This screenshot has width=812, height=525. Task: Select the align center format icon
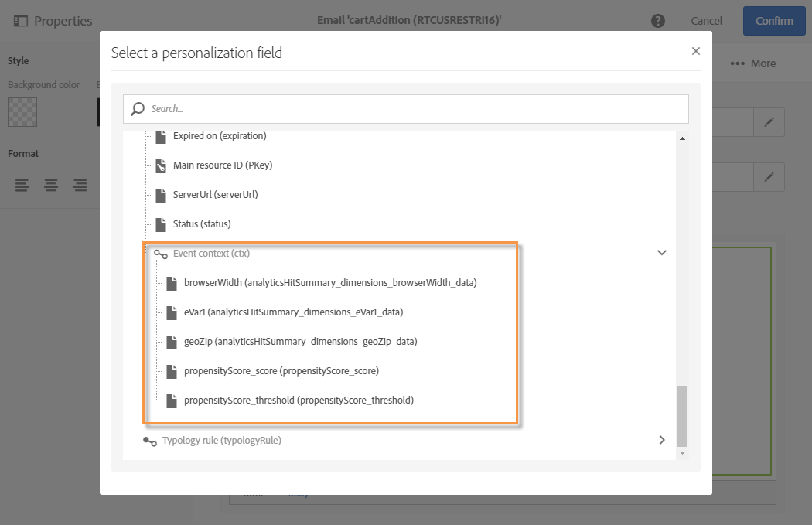[51, 185]
